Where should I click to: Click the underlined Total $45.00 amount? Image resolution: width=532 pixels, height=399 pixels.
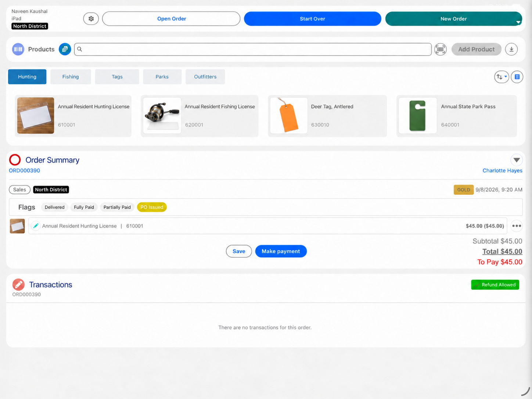pyautogui.click(x=502, y=252)
